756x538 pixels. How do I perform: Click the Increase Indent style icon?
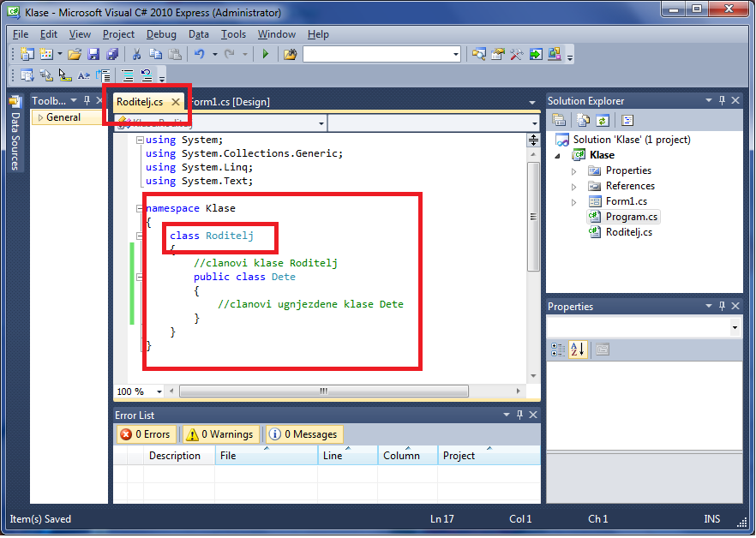(x=103, y=75)
